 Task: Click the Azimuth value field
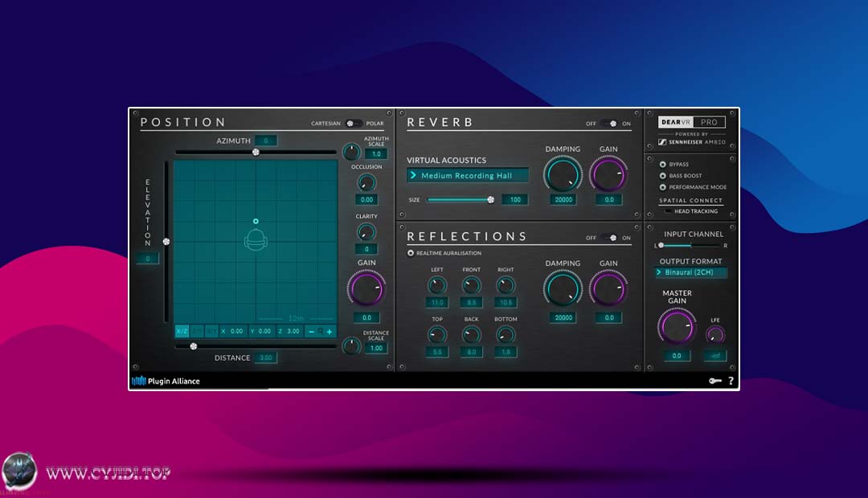click(266, 141)
